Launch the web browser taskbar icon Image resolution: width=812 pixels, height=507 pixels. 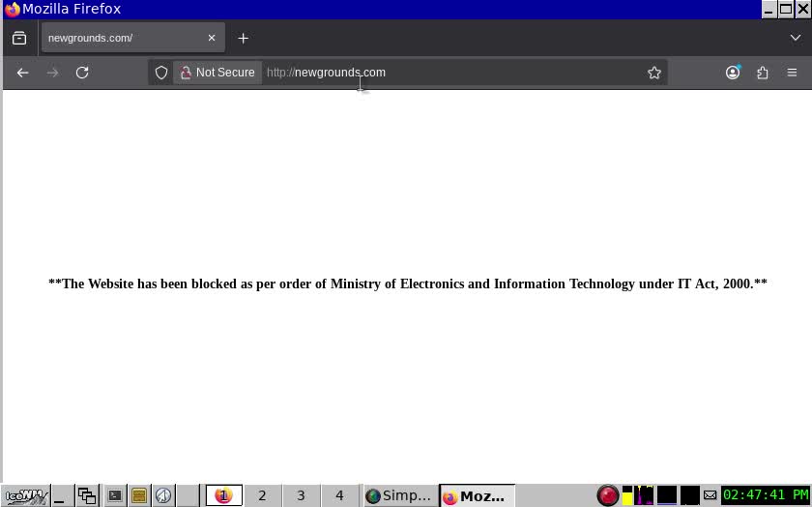[x=163, y=495]
